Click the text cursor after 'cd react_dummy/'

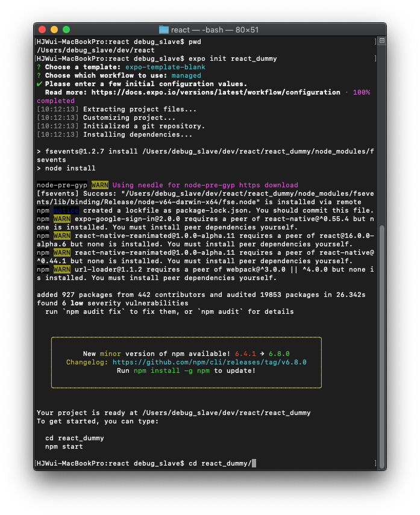pos(254,463)
